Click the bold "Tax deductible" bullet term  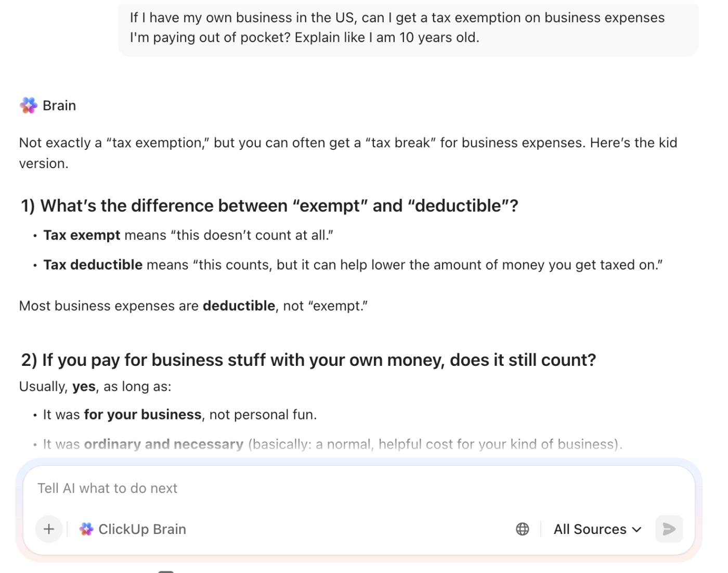pos(93,265)
